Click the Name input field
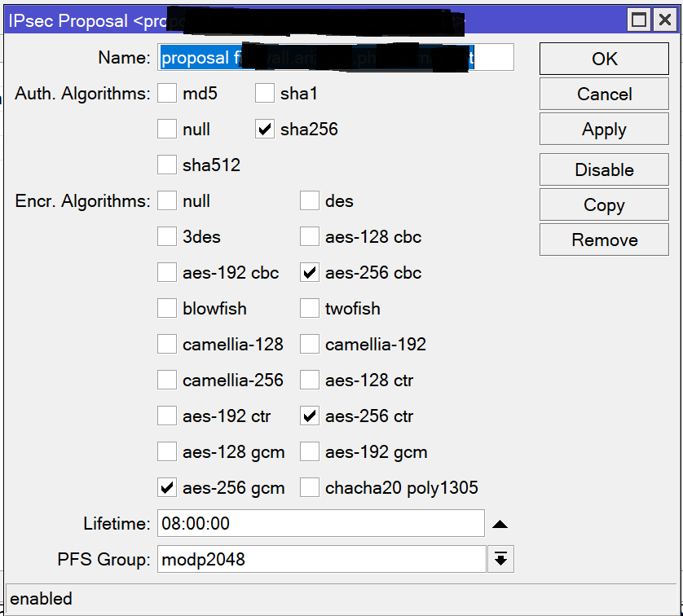The width and height of the screenshot is (683, 616). tap(336, 57)
